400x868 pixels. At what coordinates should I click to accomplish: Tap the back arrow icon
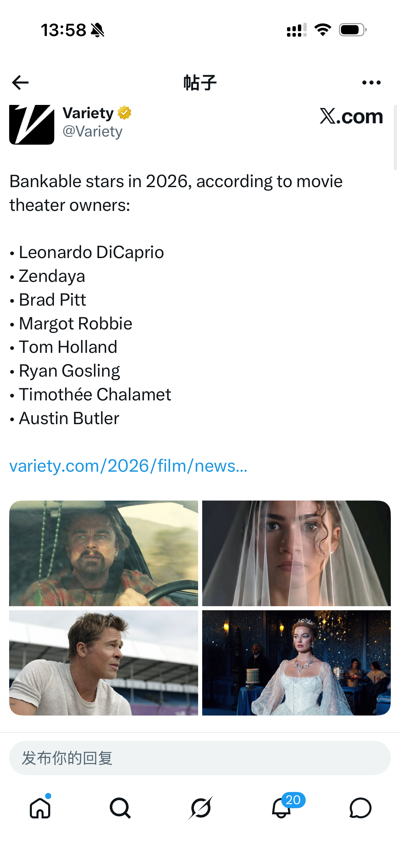[20, 83]
